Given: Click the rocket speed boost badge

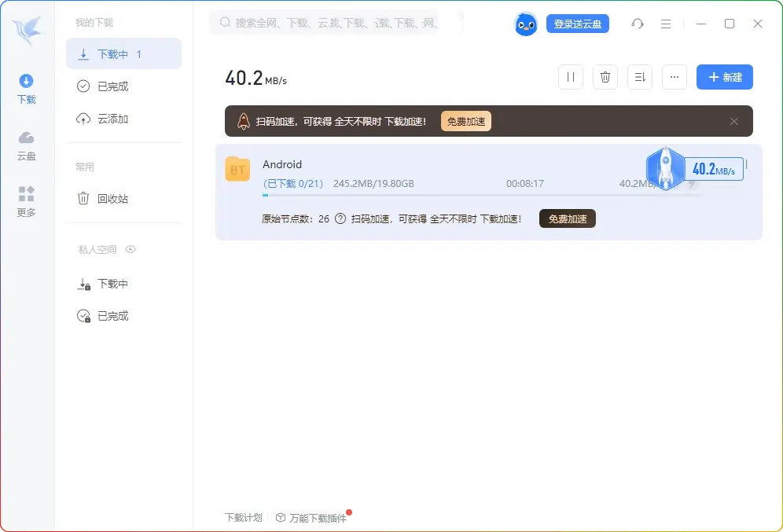Looking at the screenshot, I should 695,169.
